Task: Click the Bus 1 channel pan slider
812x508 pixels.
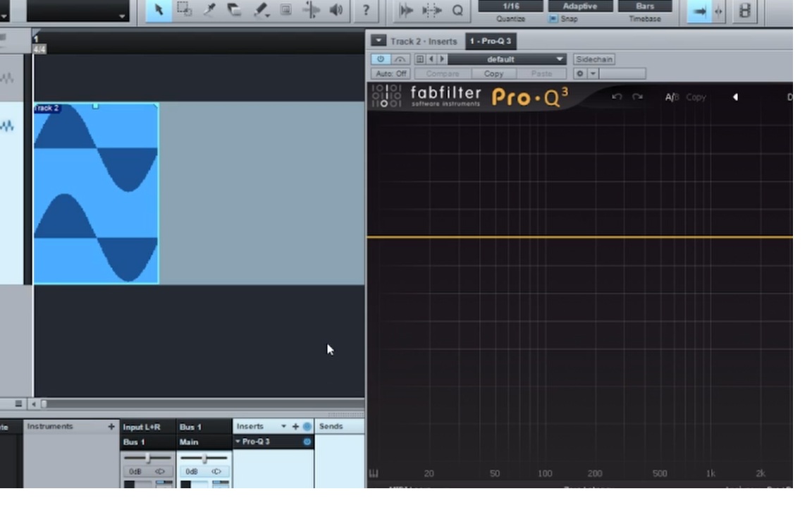Action: 204,459
